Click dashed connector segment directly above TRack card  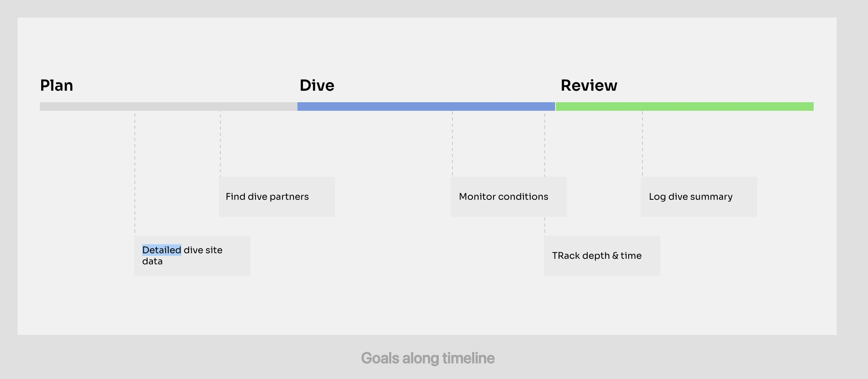[x=545, y=226]
